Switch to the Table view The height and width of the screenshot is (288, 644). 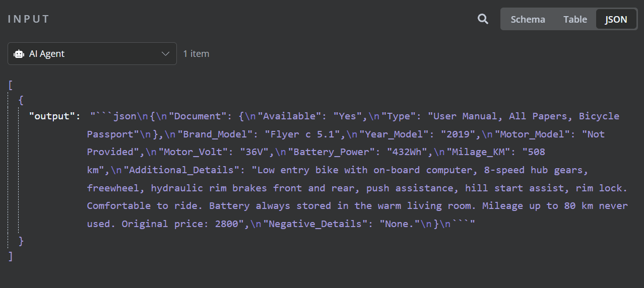pos(575,19)
